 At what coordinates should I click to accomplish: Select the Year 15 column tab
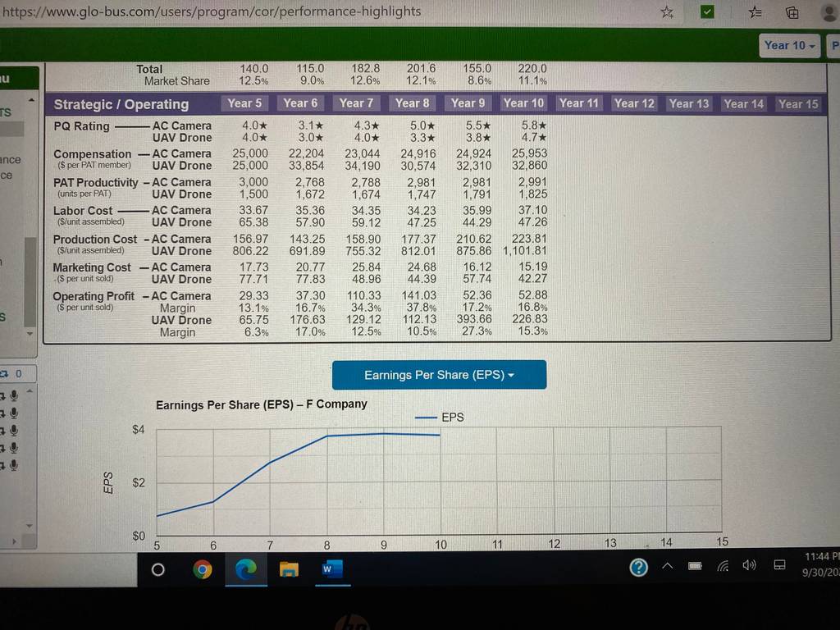coord(798,104)
